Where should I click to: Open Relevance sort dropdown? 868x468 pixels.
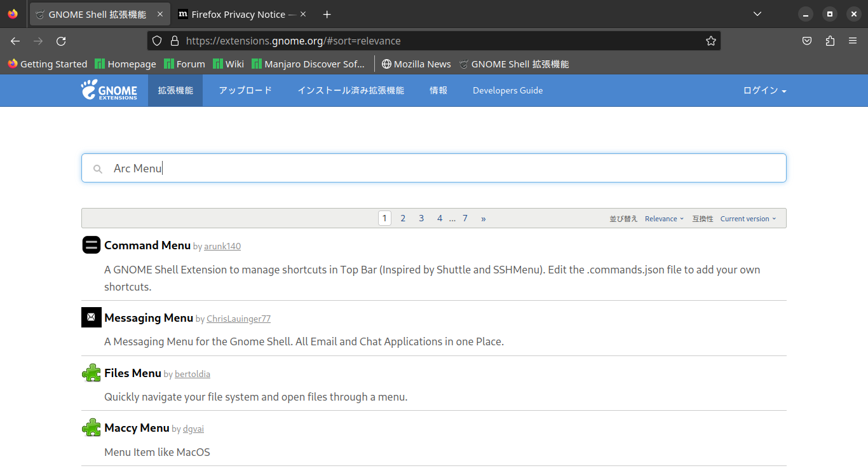tap(664, 219)
